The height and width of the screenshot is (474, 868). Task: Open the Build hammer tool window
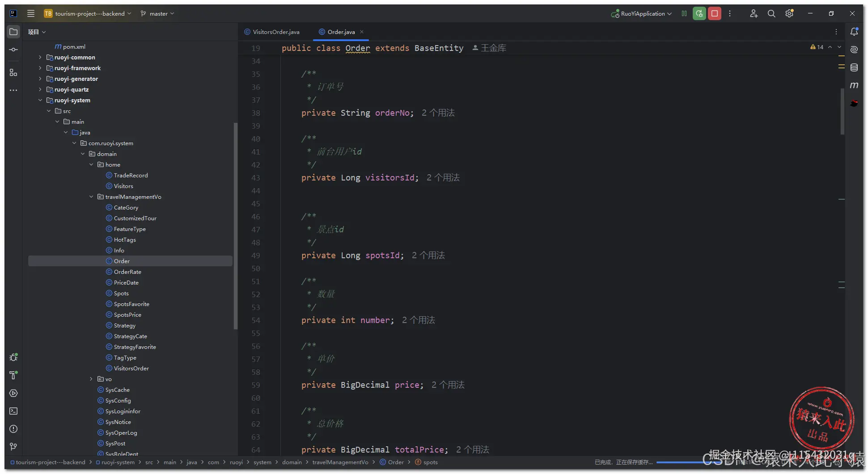(13, 375)
